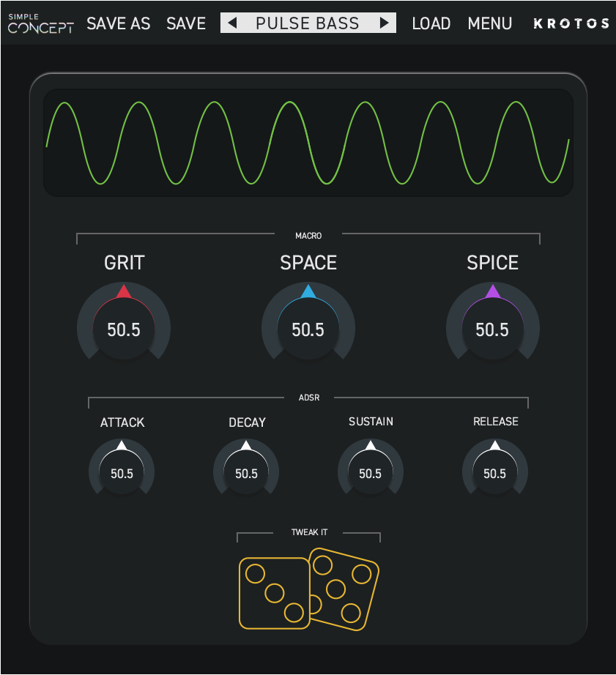Click the left dice in Tweak It
616x675 pixels.
[x=274, y=593]
